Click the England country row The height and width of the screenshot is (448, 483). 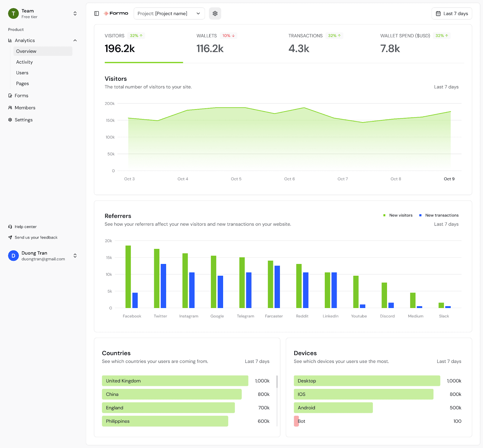pos(186,408)
